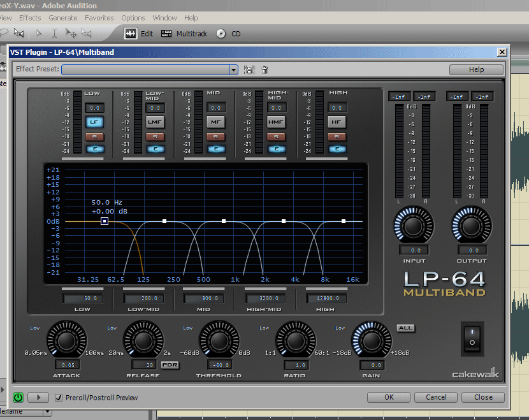Toggle enable on the MID band

pyautogui.click(x=215, y=149)
